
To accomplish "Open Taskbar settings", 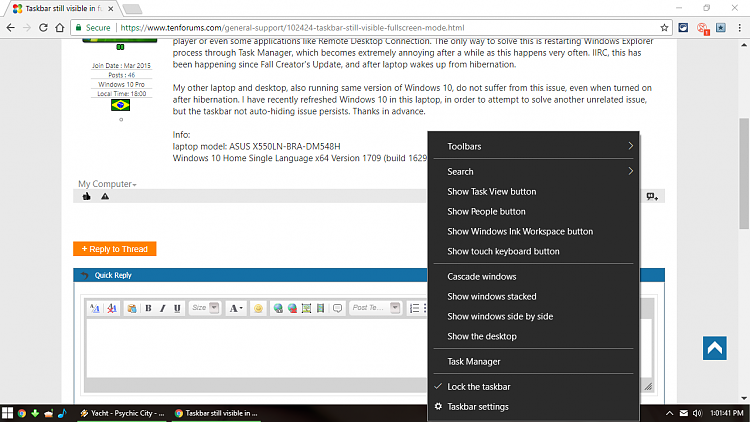I will pos(533,407).
